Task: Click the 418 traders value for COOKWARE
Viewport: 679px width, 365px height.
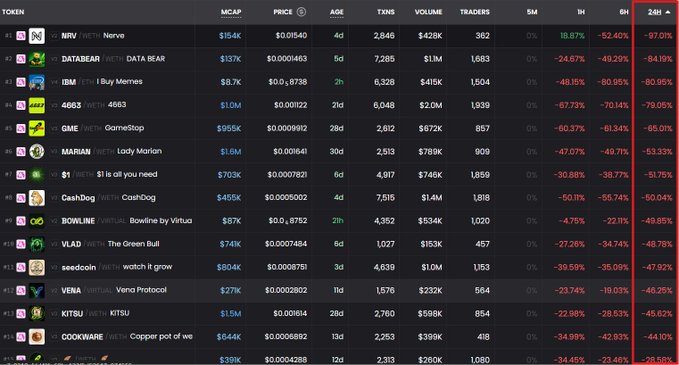Action: 483,337
